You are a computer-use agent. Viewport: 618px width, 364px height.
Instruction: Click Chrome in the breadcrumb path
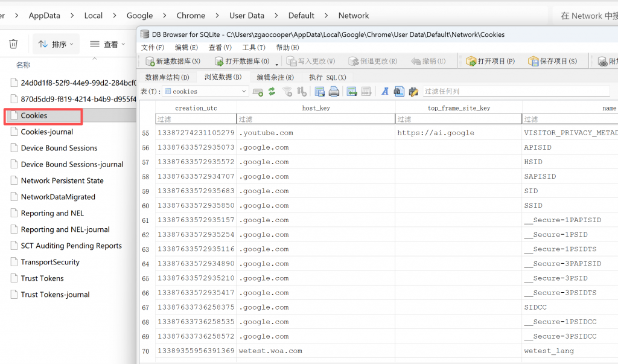point(191,16)
